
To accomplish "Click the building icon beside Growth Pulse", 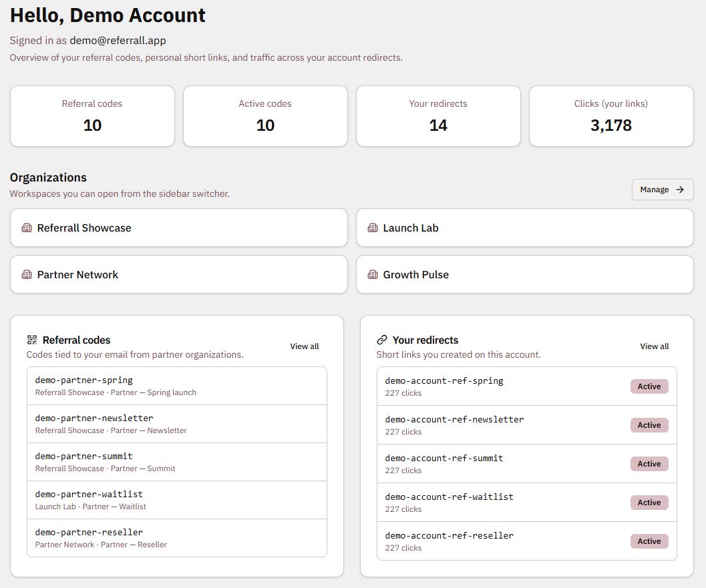I will click(373, 274).
